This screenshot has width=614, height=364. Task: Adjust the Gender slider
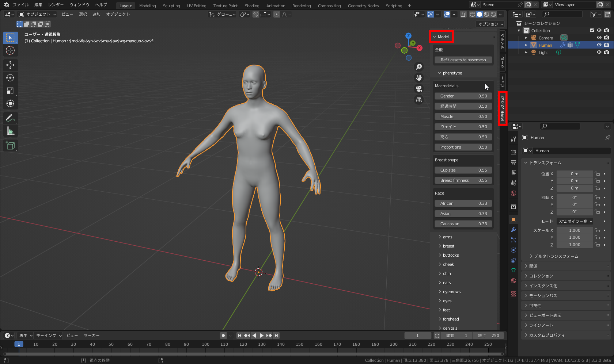click(x=463, y=96)
